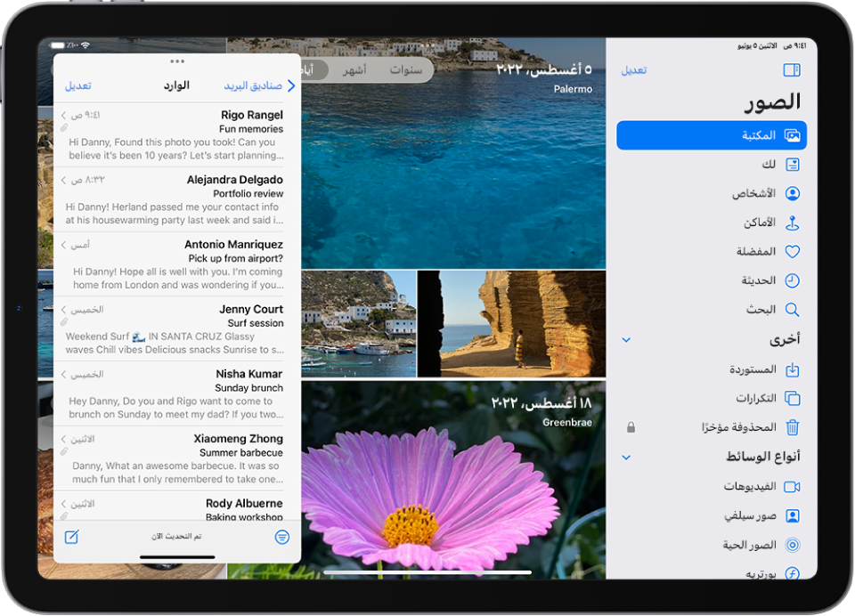This screenshot has width=855, height=616.
Task: Tap Edit in the Mail inbox header
Action: pos(77,86)
